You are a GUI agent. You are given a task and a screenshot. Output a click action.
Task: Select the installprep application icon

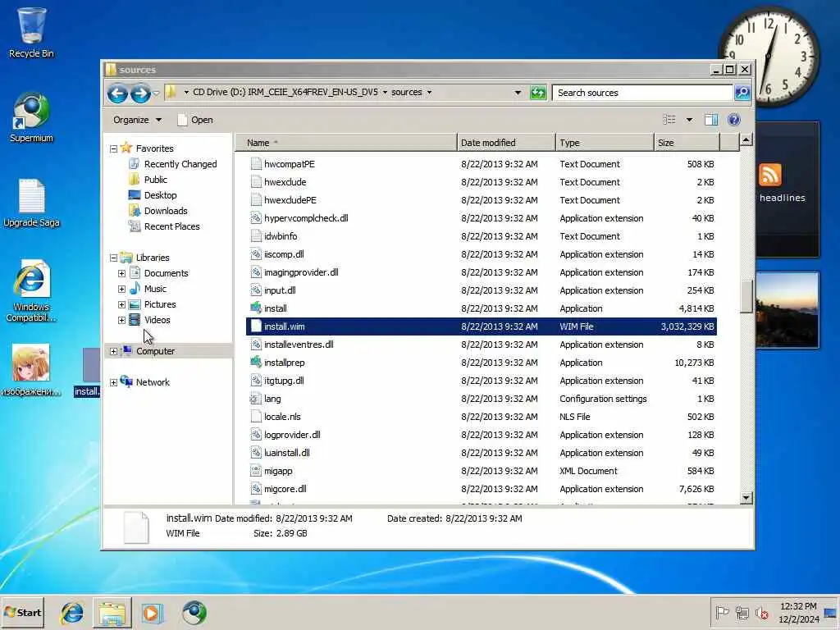(256, 362)
